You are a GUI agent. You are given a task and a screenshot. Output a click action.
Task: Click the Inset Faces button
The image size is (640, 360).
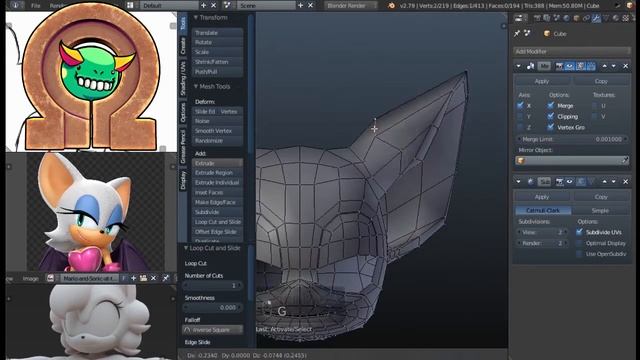[217, 193]
